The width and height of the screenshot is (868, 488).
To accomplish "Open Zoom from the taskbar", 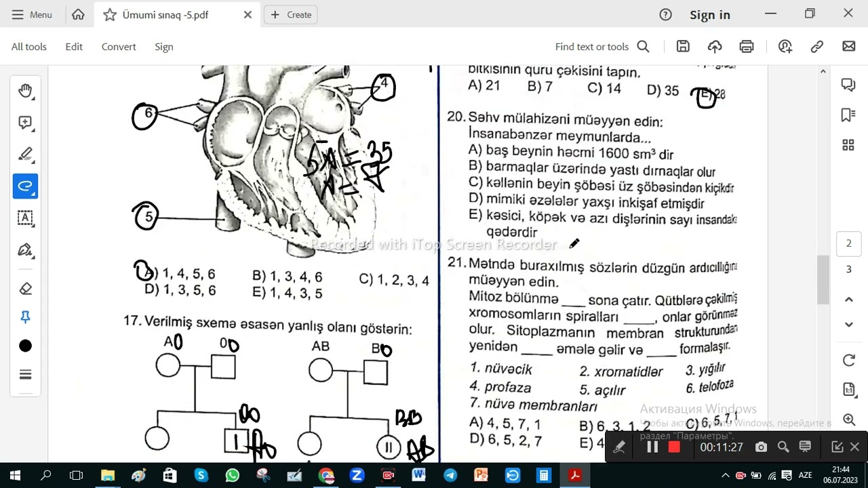I will 357,475.
